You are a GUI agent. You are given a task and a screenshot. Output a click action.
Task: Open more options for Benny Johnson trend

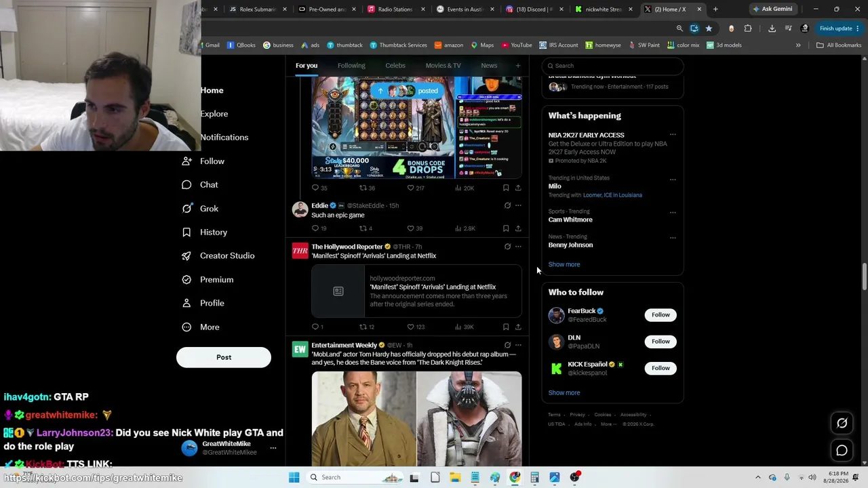[673, 238]
